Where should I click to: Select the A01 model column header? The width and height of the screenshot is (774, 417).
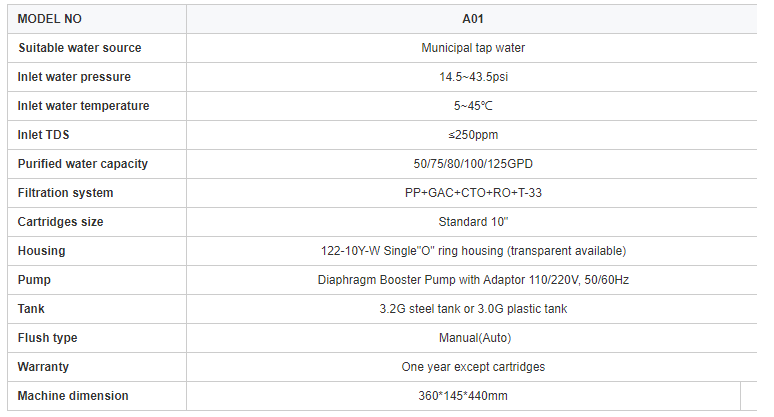472,18
